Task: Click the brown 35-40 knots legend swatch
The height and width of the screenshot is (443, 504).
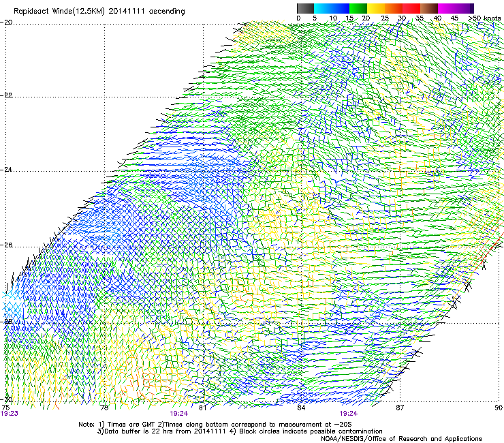Action: (x=429, y=8)
